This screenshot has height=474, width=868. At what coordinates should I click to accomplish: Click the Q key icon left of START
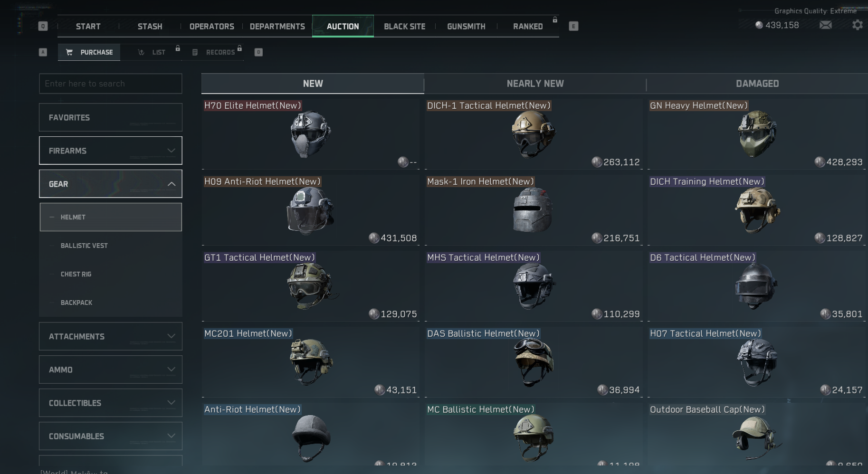pos(43,27)
